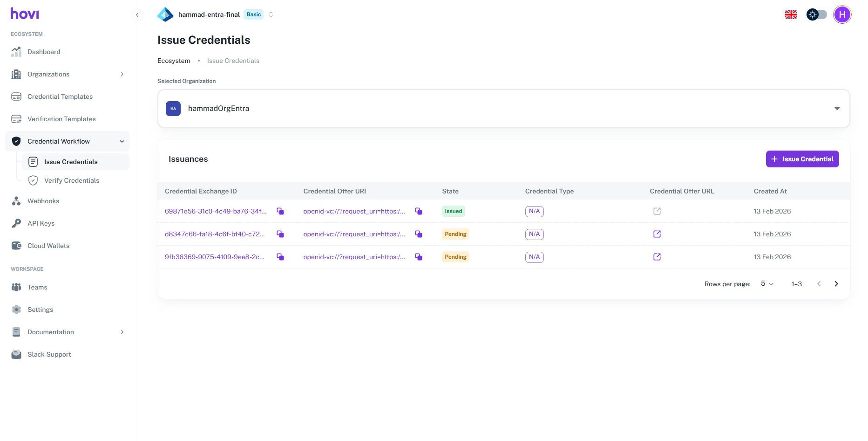Copy the 69871e56 credential exchange ID
868x441 pixels.
pos(280,211)
